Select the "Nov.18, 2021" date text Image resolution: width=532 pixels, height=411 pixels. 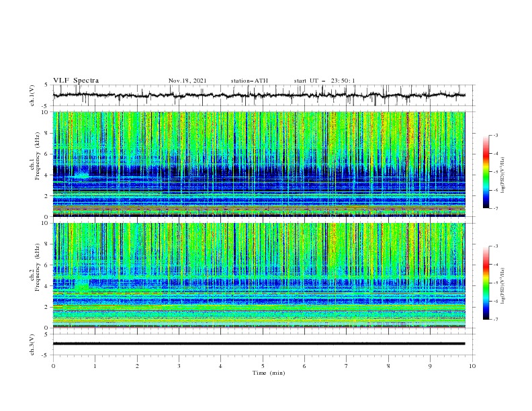point(187,81)
